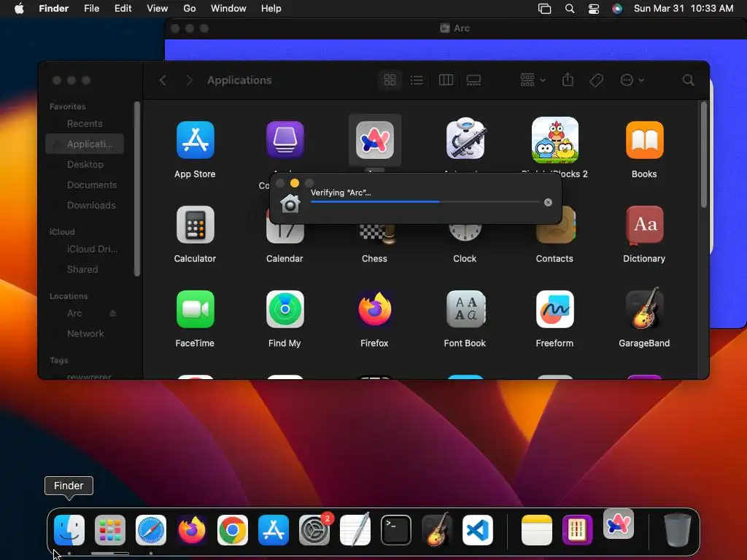747x560 pixels.
Task: Open the Trash in the Dock
Action: pos(678,529)
